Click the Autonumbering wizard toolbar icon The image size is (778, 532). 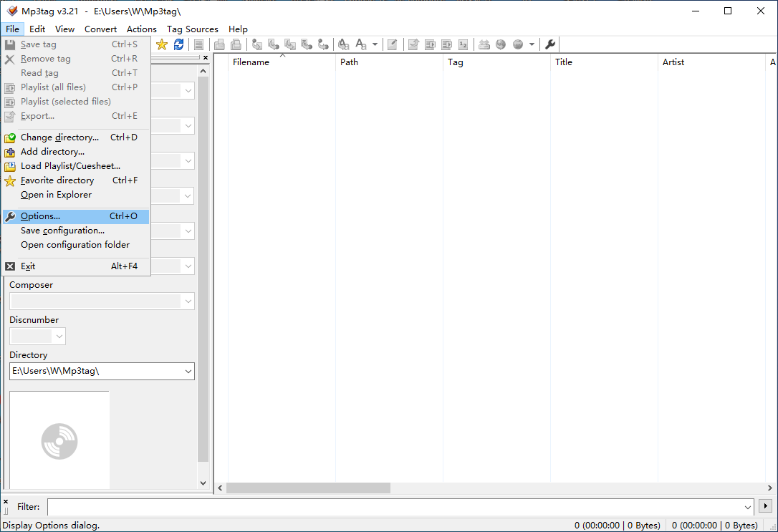[x=464, y=44]
